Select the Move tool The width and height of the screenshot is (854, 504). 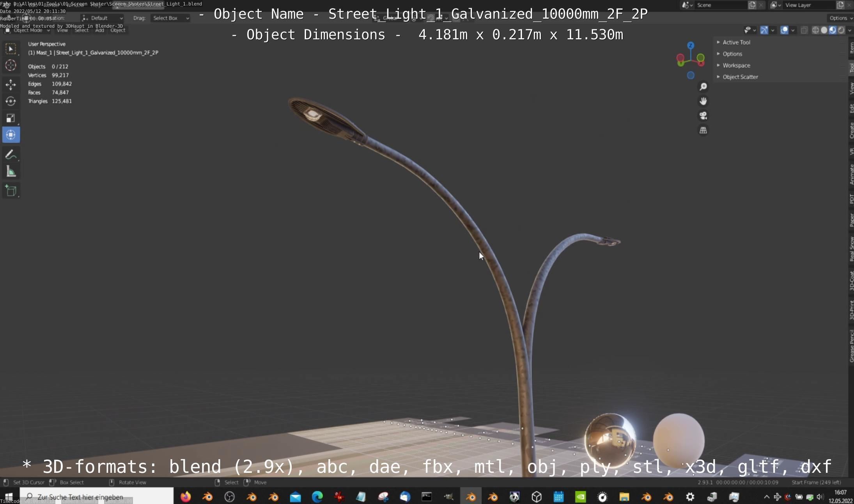coord(11,84)
